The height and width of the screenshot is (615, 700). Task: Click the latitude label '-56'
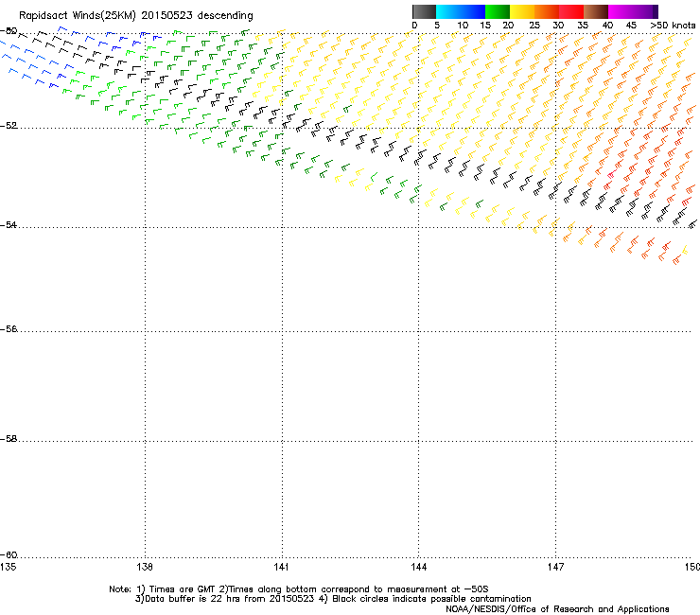(9, 328)
